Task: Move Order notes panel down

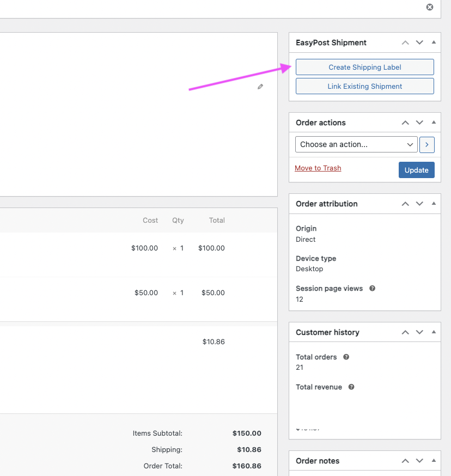Action: (419, 461)
